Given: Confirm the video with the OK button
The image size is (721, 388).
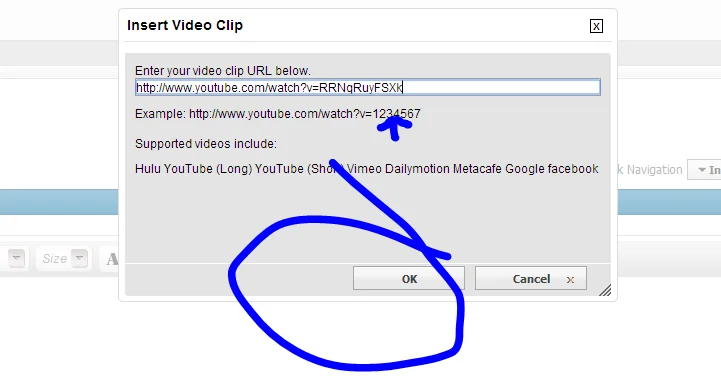Looking at the screenshot, I should coord(409,279).
